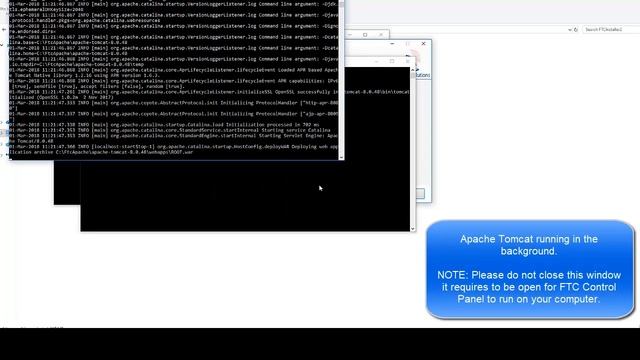Click log line mentioning 'Starting service Catalina'
The width and height of the screenshot is (640, 360).
coord(170,130)
